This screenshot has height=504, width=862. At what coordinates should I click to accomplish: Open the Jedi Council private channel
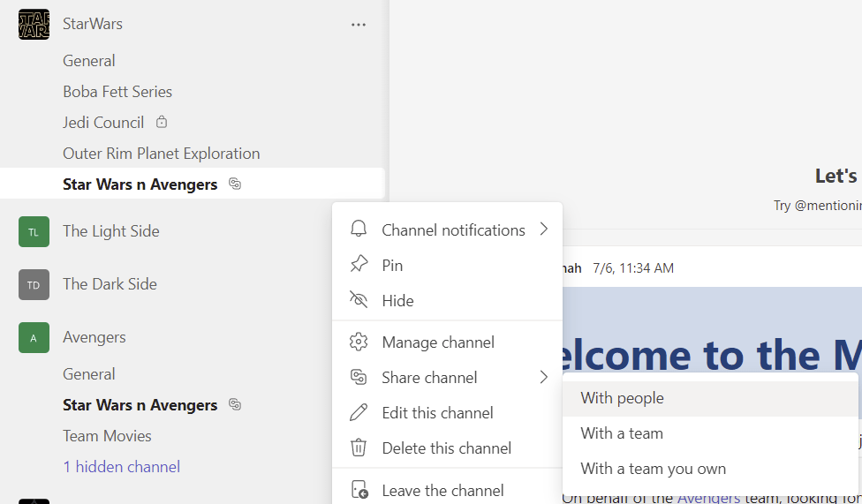click(x=103, y=123)
